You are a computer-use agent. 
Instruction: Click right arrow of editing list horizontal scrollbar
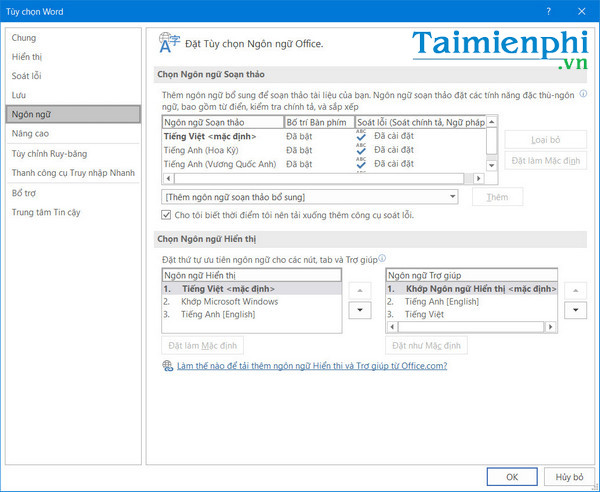pyautogui.click(x=478, y=179)
